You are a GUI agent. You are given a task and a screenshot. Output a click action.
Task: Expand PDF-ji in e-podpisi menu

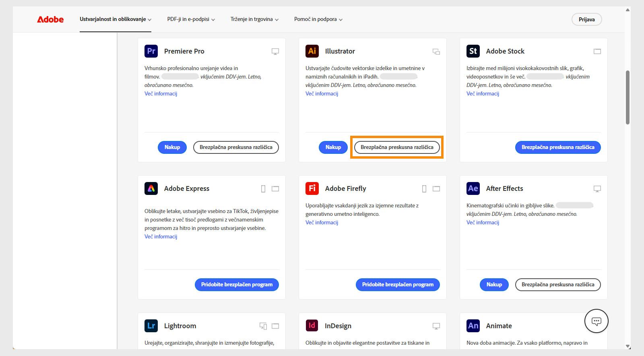191,19
